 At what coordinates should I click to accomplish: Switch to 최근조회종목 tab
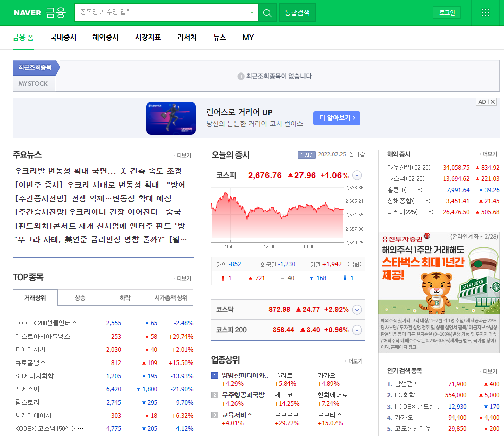pos(35,68)
